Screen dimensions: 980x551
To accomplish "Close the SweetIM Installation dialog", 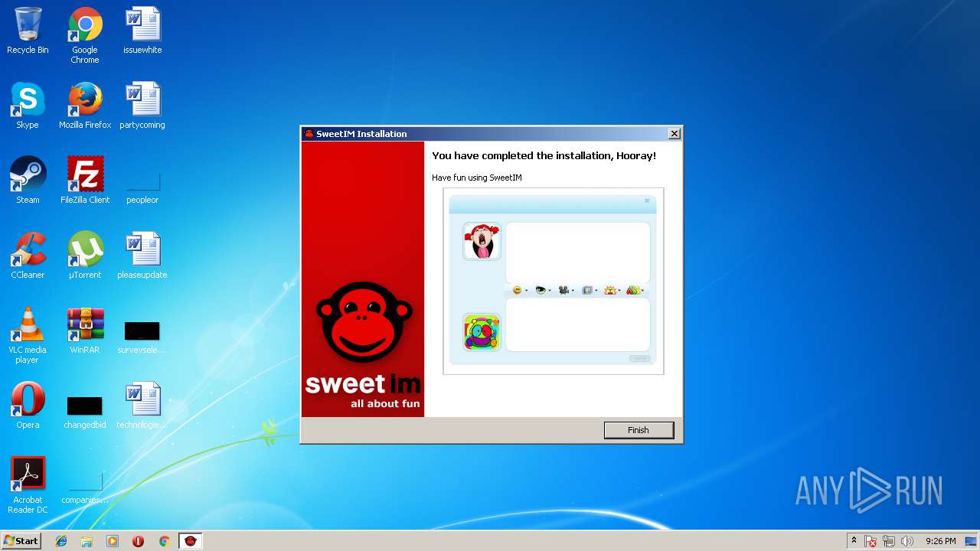I will coord(674,134).
